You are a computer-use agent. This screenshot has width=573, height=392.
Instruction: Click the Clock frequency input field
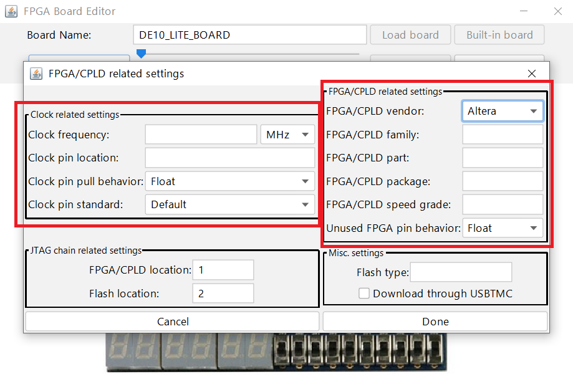201,135
